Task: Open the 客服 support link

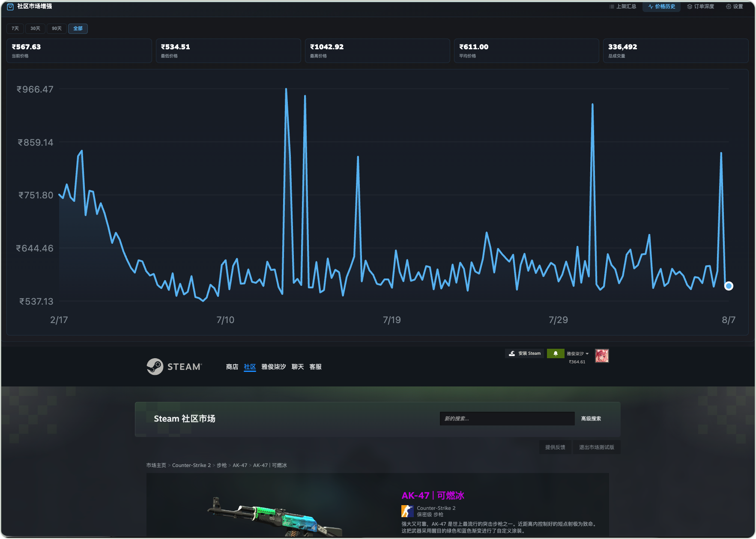Action: pos(315,367)
